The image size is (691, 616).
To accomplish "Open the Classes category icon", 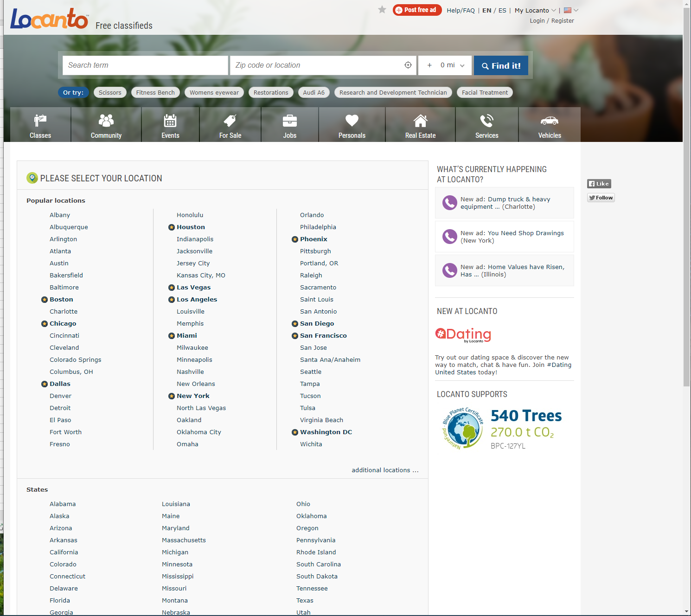I will click(x=40, y=121).
